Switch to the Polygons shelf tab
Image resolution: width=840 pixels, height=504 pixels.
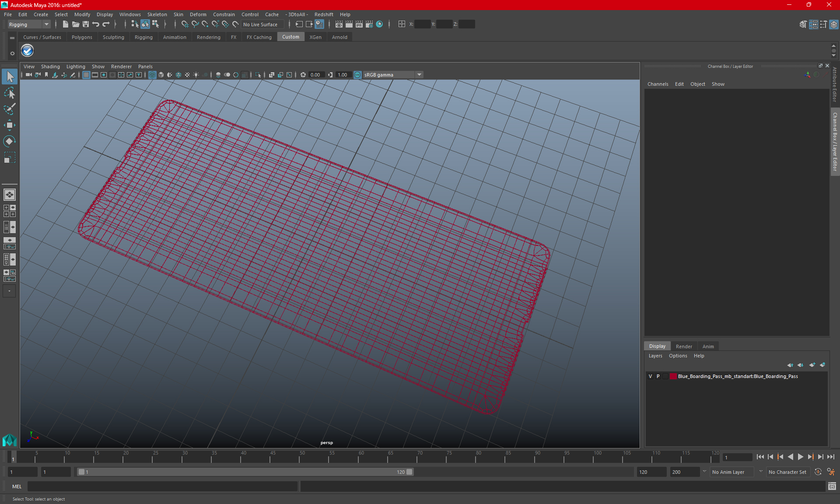pyautogui.click(x=82, y=37)
